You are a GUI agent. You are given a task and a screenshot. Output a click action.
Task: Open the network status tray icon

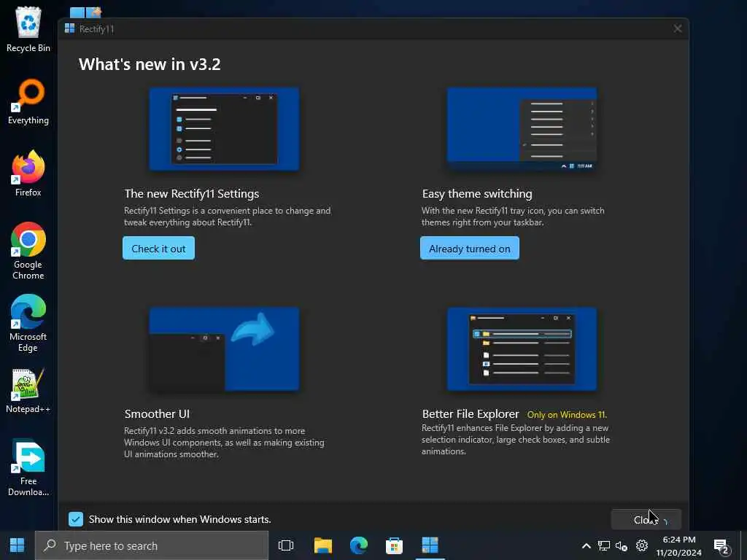(603, 545)
